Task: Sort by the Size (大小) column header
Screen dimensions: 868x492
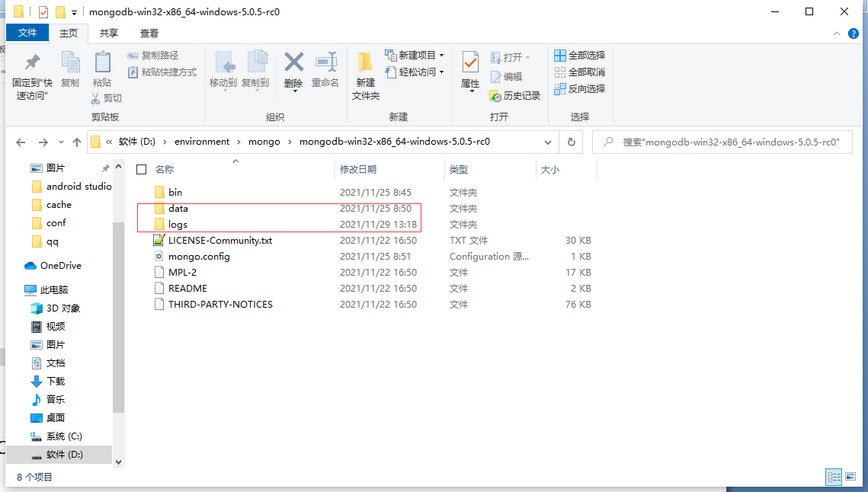Action: pyautogui.click(x=549, y=169)
